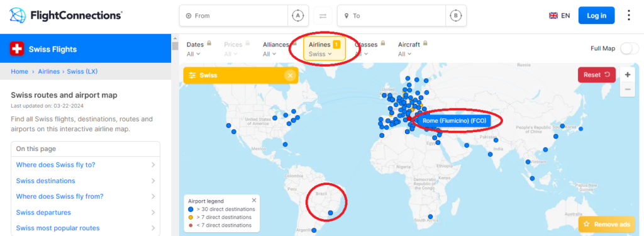The width and height of the screenshot is (644, 236).
Task: Click the Swiss red cross logo icon
Action: [x=17, y=49]
